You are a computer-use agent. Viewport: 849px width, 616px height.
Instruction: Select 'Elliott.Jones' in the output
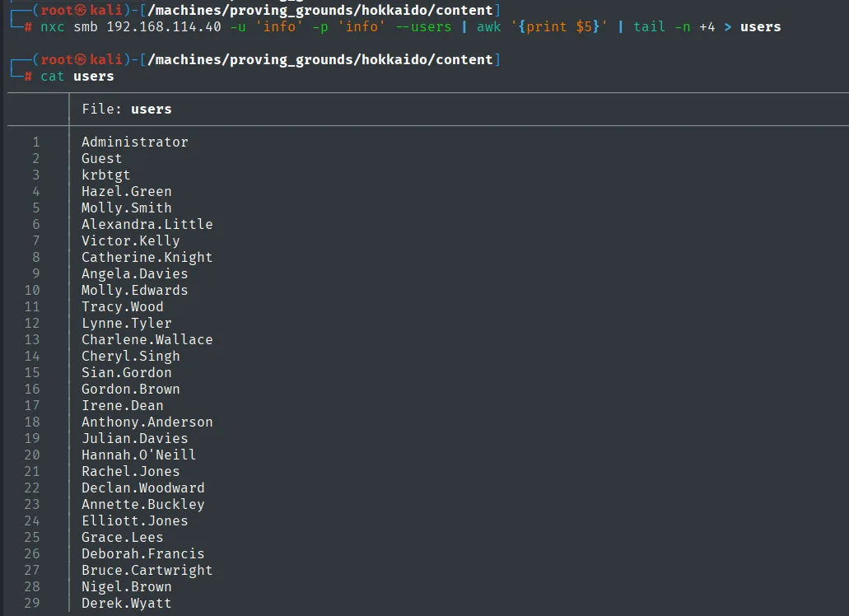(x=135, y=520)
